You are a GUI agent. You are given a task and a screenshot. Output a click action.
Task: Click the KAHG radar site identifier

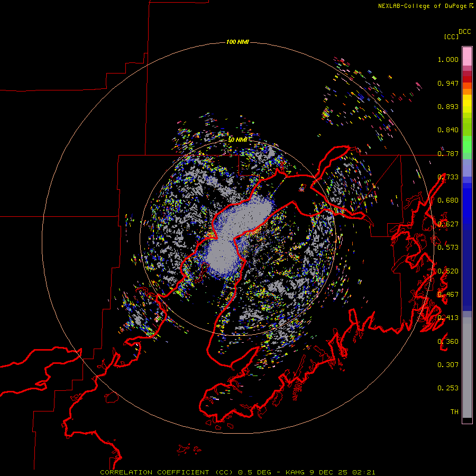(295, 472)
